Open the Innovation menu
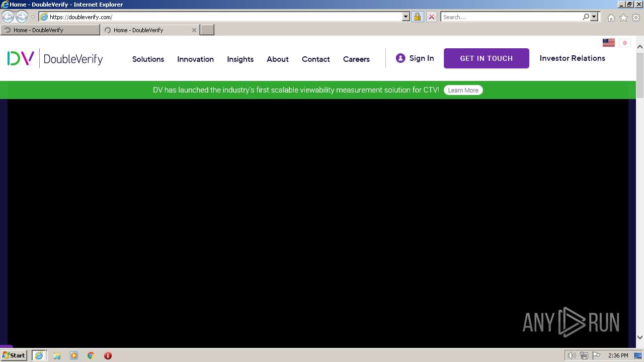Viewport: 644px width, 362px height. coord(195,59)
